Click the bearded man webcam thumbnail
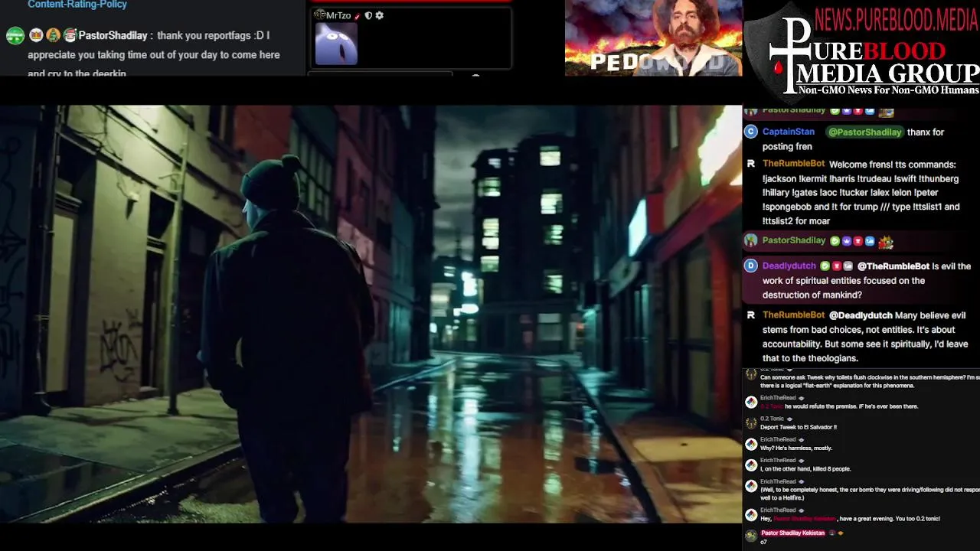 [x=653, y=37]
